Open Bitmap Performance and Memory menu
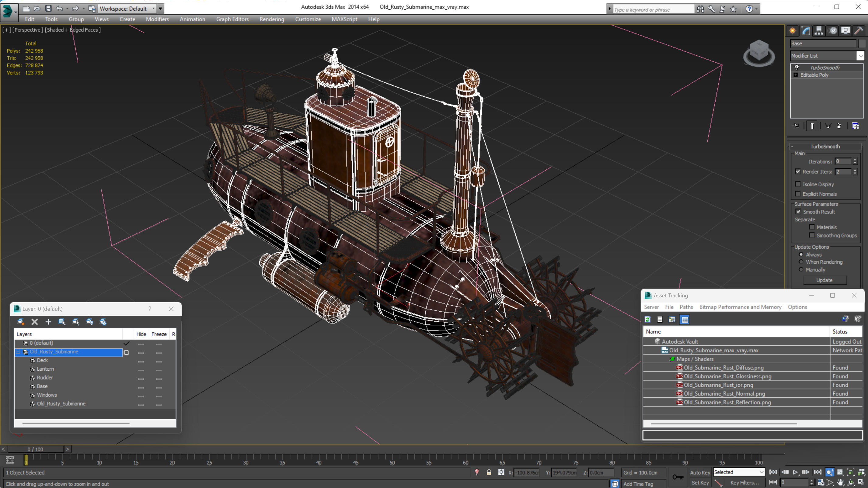The image size is (868, 488). pos(740,307)
